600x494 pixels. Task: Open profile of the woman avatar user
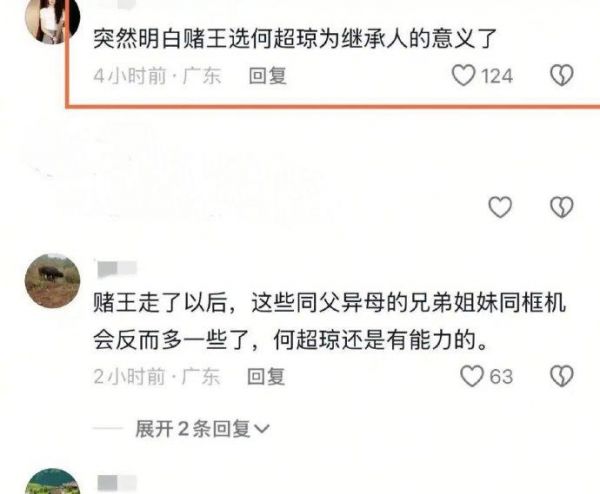click(x=52, y=19)
